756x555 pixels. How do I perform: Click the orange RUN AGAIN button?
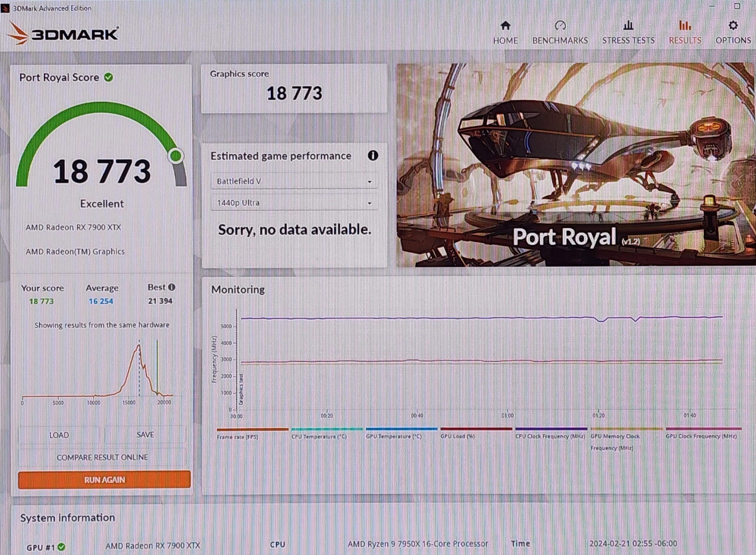[x=104, y=480]
